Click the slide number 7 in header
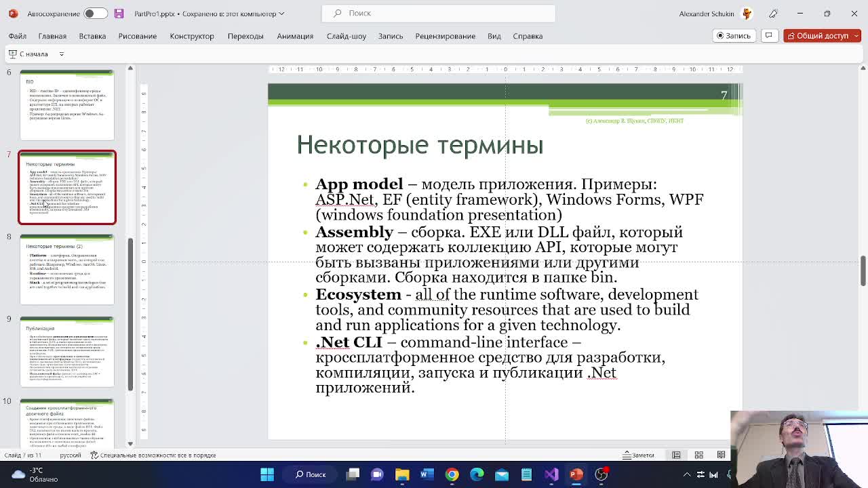The height and width of the screenshot is (488, 868). coord(724,96)
